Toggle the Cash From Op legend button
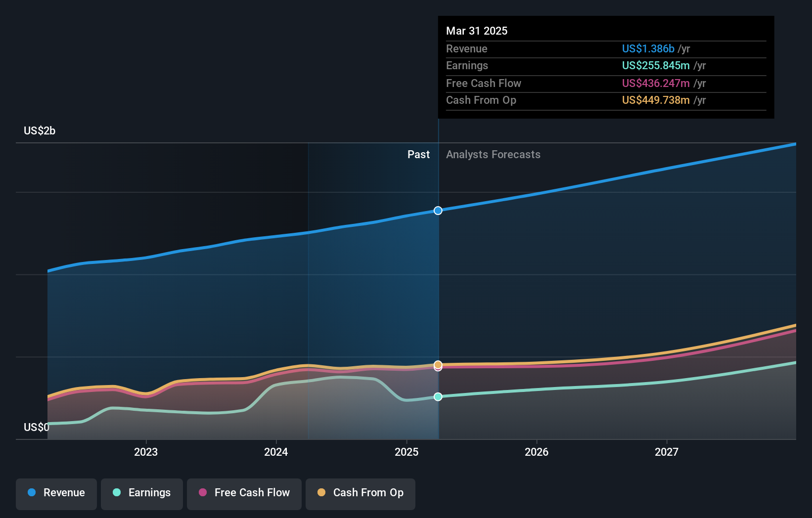The image size is (812, 518). click(x=361, y=494)
